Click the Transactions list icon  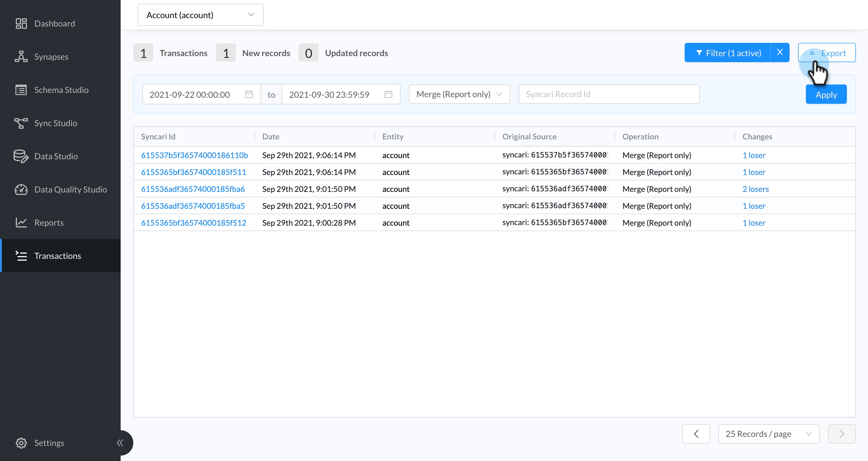coord(21,256)
